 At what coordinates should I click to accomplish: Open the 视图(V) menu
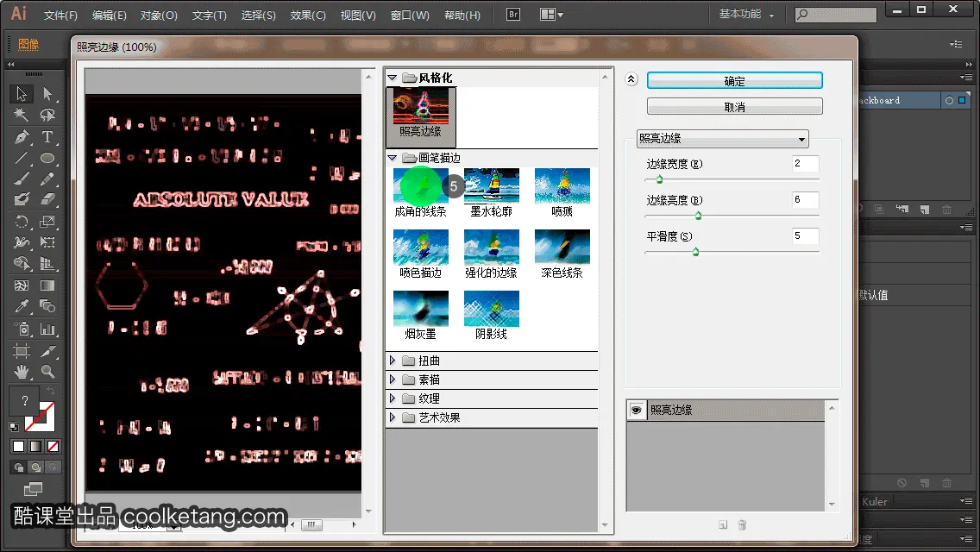358,15
